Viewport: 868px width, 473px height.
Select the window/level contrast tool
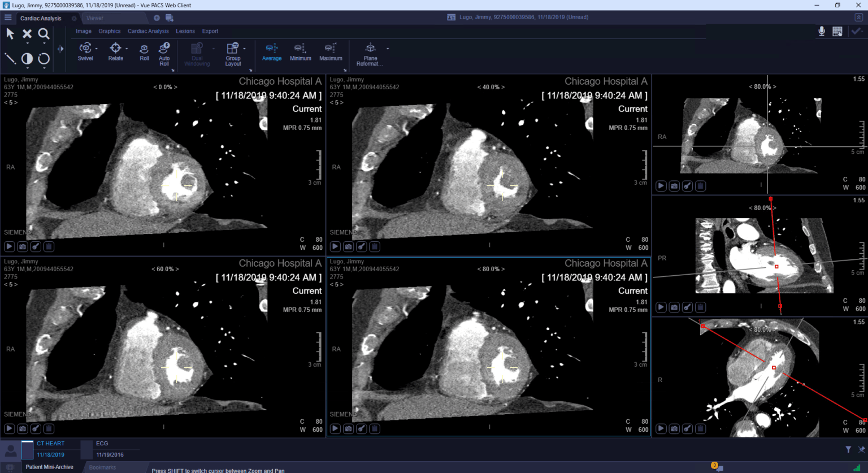coord(27,59)
